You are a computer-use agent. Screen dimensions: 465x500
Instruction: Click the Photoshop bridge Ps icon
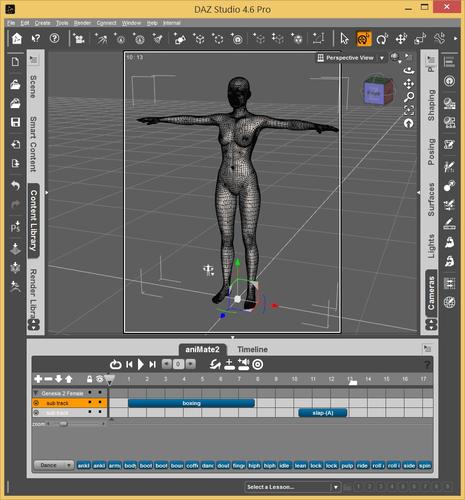point(15,227)
